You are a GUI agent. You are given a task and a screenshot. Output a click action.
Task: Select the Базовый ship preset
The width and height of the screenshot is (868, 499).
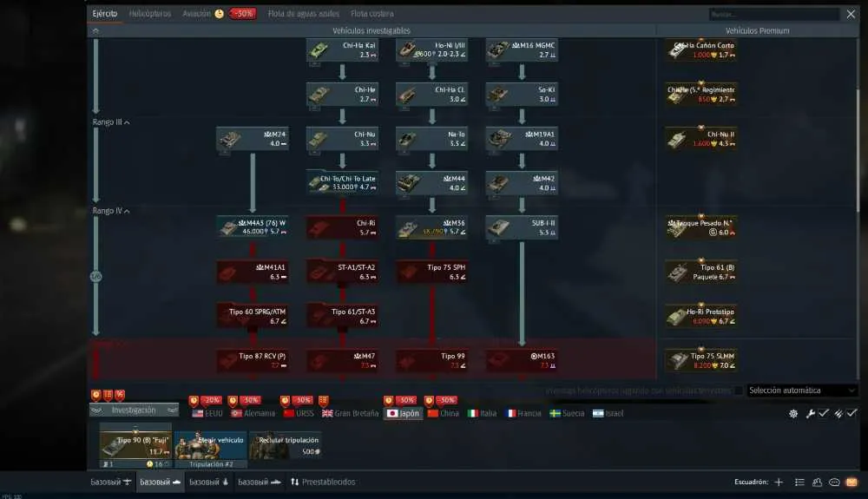tap(259, 482)
